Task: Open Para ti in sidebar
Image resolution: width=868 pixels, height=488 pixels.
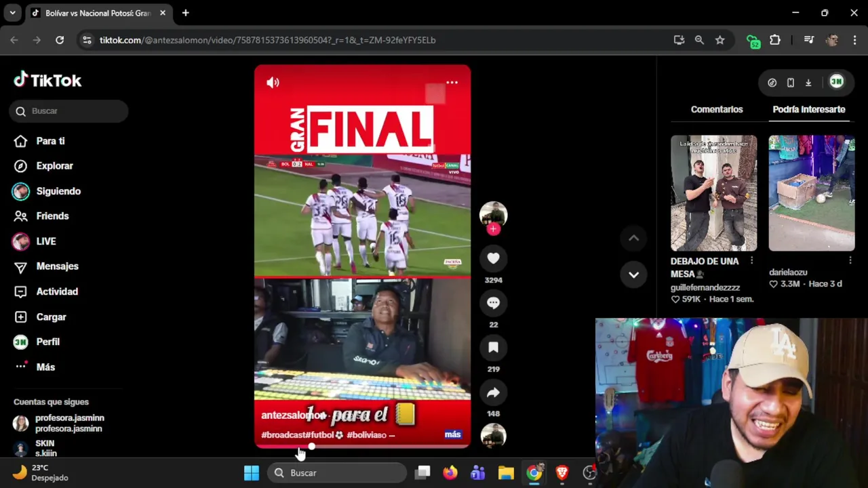Action: (41, 141)
